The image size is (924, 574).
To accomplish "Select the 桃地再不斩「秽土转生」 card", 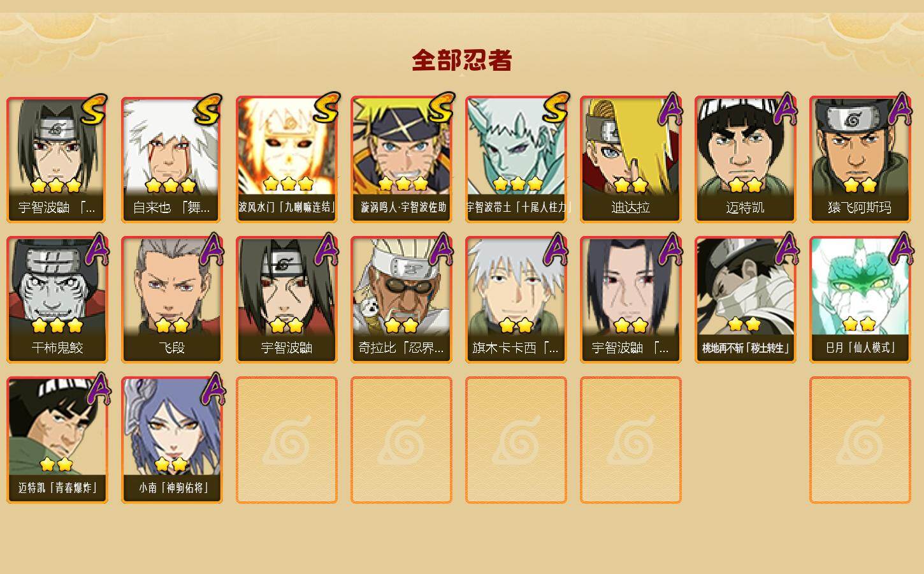I will point(746,300).
